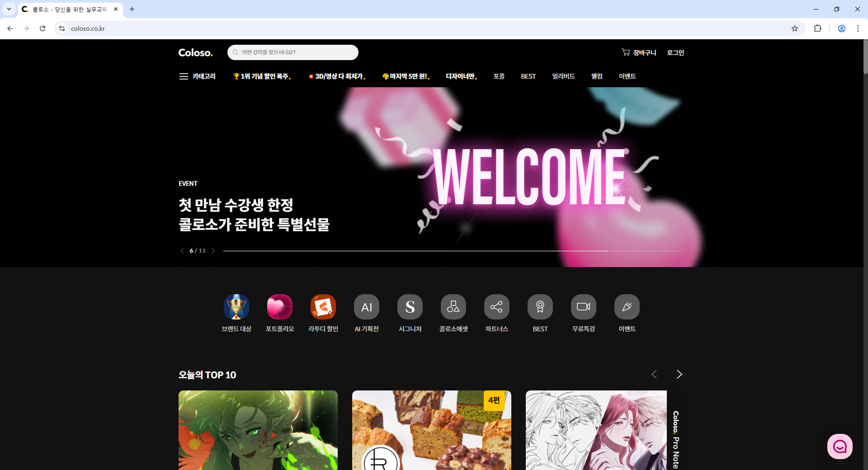The image size is (868, 470).
Task: Click the 시그니처 S icon
Action: point(410,307)
